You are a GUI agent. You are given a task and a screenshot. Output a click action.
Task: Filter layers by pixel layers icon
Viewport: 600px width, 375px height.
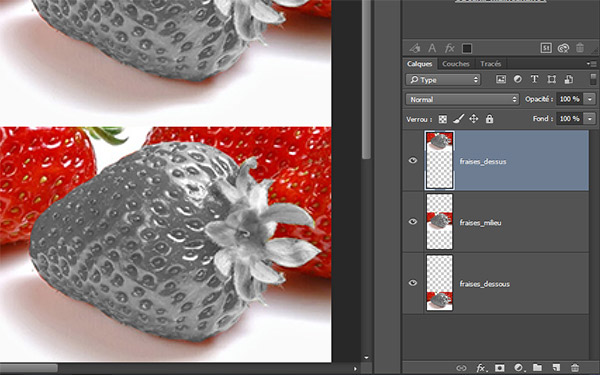coord(501,79)
